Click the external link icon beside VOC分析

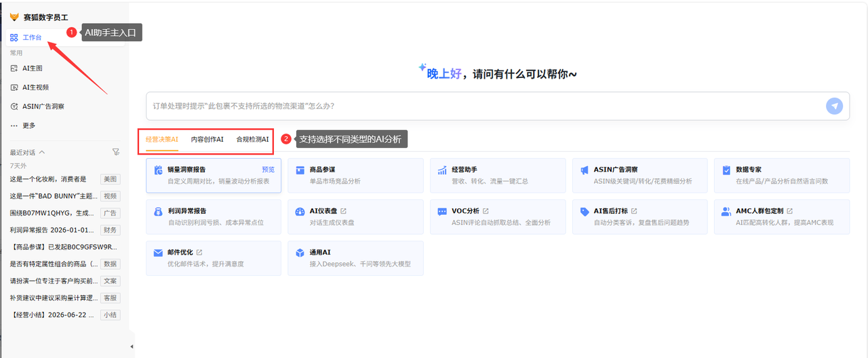pyautogui.click(x=486, y=211)
